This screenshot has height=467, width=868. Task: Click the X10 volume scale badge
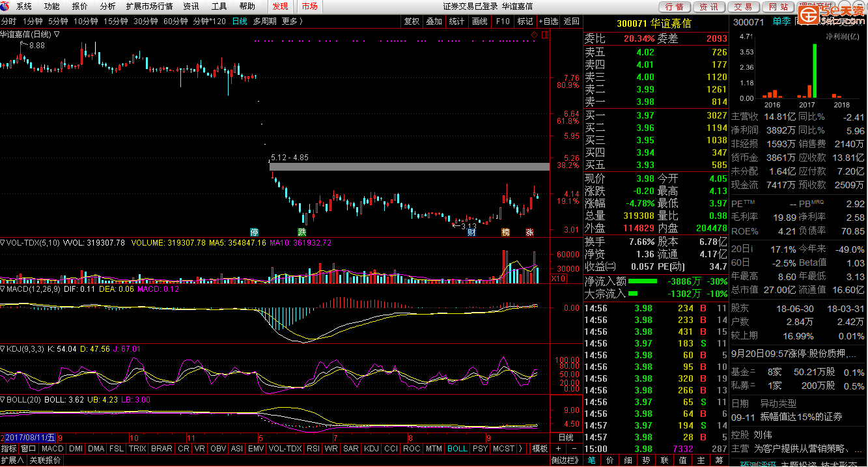coord(559,278)
